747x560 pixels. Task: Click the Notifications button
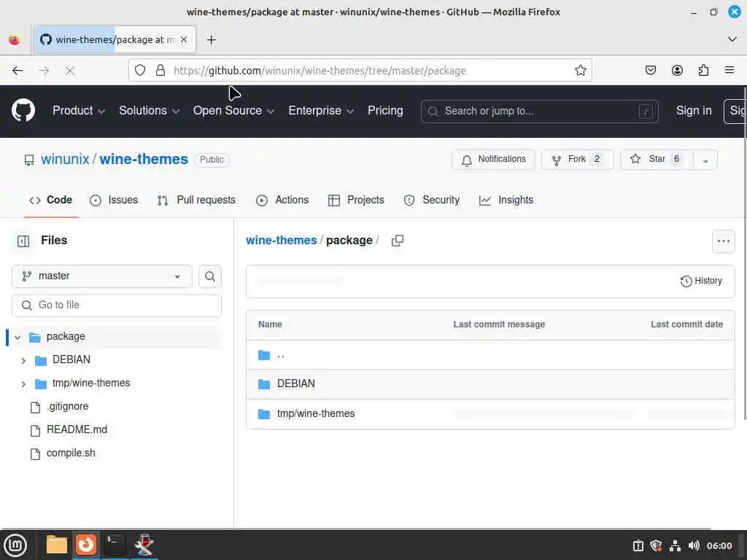(x=494, y=160)
